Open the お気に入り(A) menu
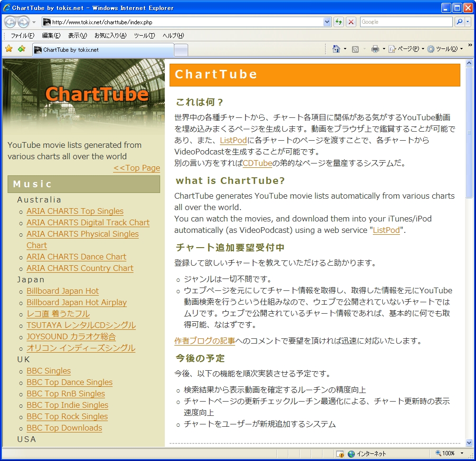The height and width of the screenshot is (461, 476). coord(111,36)
